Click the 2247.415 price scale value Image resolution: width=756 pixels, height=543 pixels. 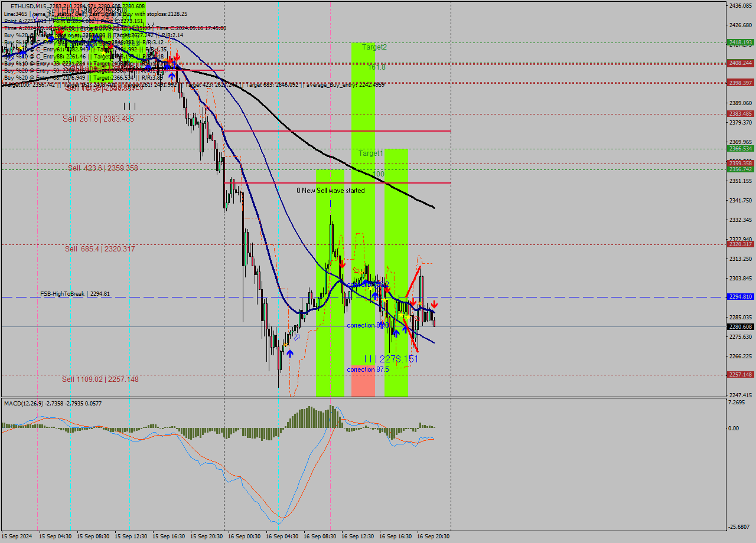(x=741, y=395)
